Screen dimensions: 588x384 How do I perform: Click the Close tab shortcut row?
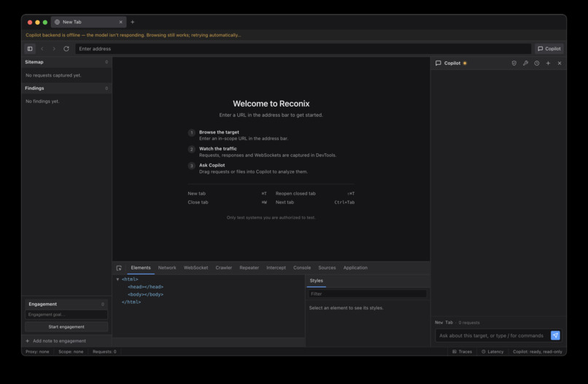click(x=228, y=202)
